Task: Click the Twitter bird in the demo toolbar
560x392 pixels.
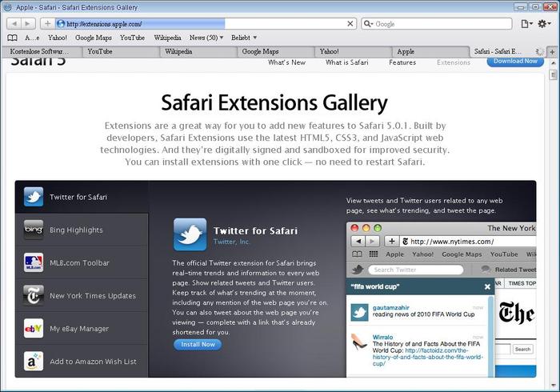Action: click(x=358, y=270)
